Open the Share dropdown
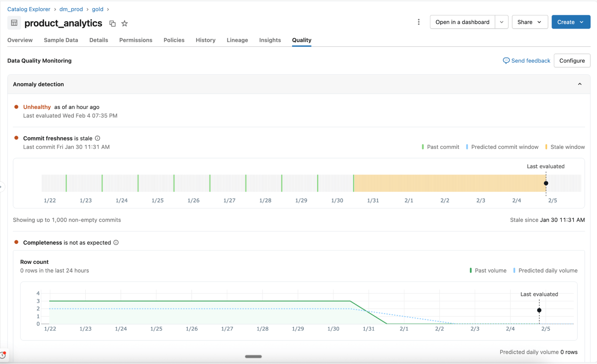This screenshot has width=597, height=364. coord(530,22)
